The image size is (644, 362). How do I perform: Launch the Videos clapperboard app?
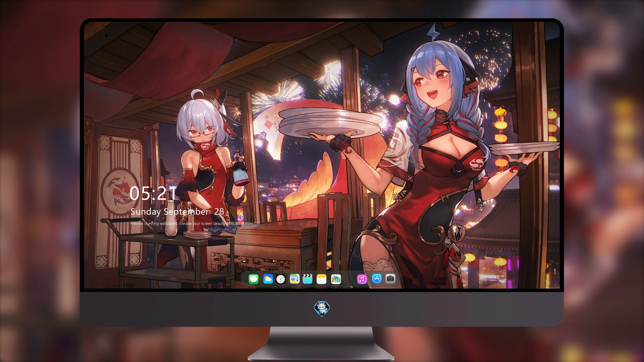click(308, 279)
